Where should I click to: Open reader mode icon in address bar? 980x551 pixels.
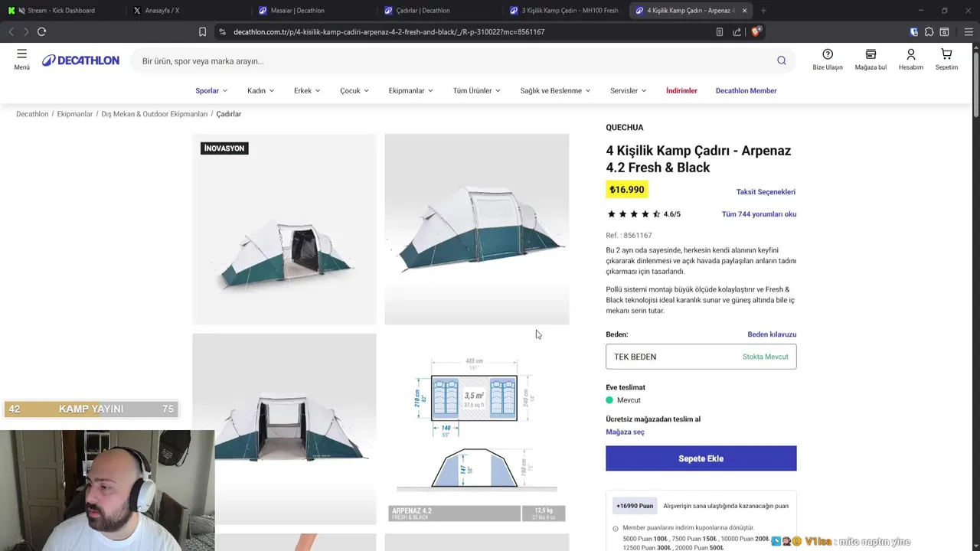(x=719, y=31)
